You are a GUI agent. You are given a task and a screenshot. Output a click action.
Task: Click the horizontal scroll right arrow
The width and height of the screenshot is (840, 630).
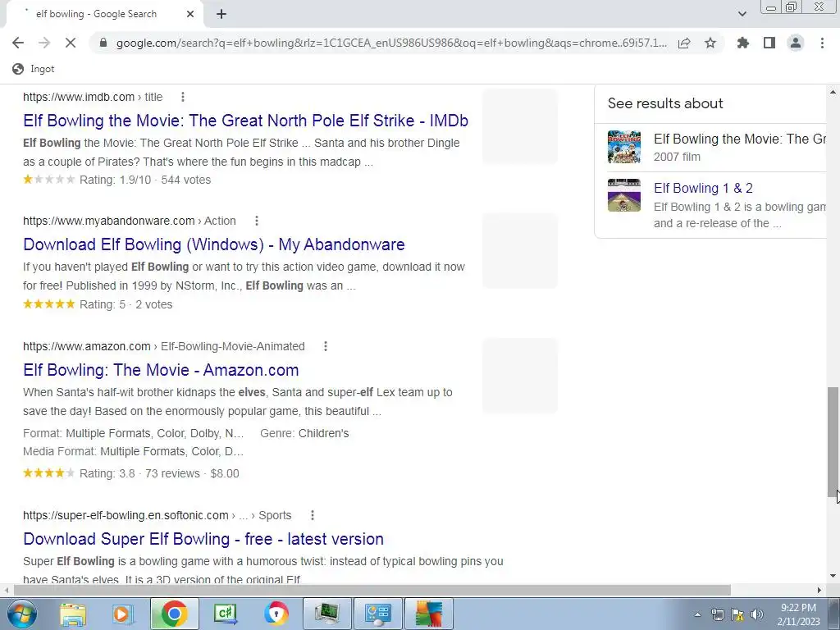pos(819,590)
